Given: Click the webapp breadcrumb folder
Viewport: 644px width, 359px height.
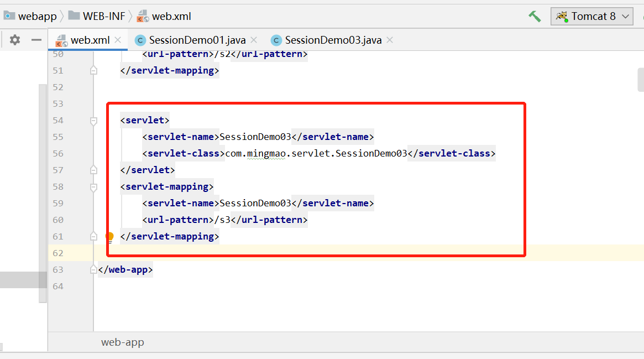Looking at the screenshot, I should tap(30, 16).
